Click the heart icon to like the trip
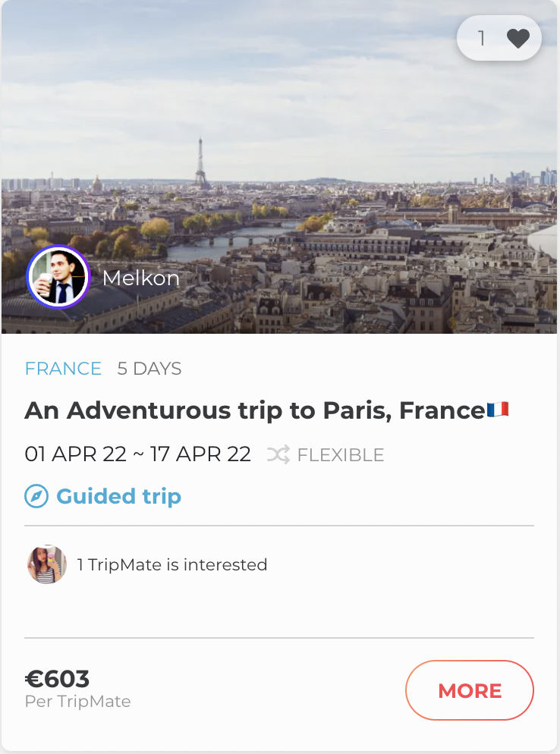This screenshot has height=754, width=560. [518, 38]
